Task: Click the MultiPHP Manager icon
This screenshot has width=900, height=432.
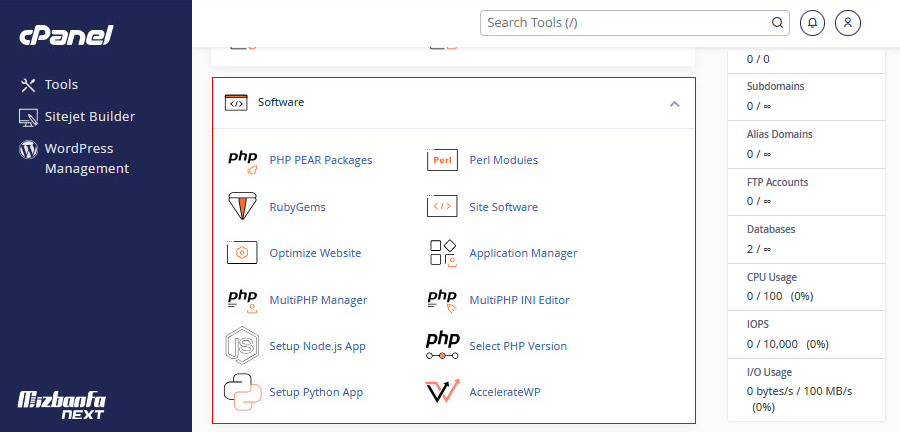Action: tap(242, 300)
